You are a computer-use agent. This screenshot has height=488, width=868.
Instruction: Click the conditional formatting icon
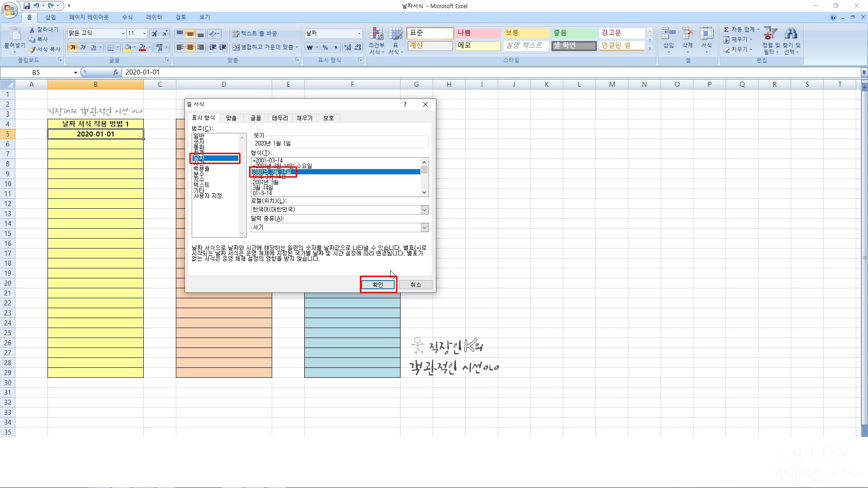[x=376, y=34]
